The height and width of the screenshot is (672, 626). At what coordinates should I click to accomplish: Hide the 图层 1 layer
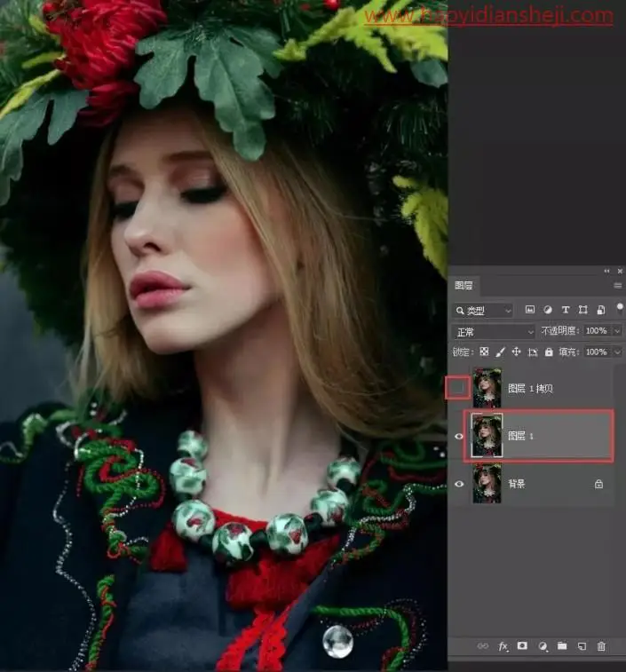(459, 436)
